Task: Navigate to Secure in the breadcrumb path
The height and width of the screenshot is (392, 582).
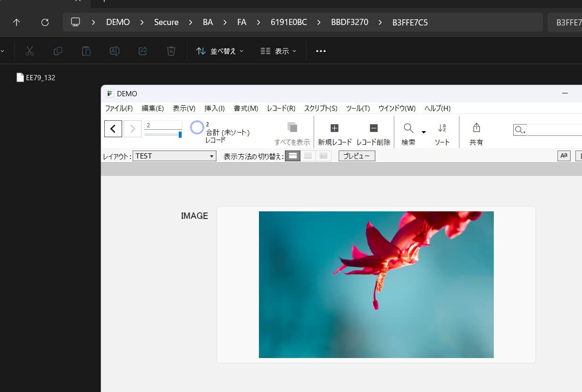Action: tap(166, 22)
